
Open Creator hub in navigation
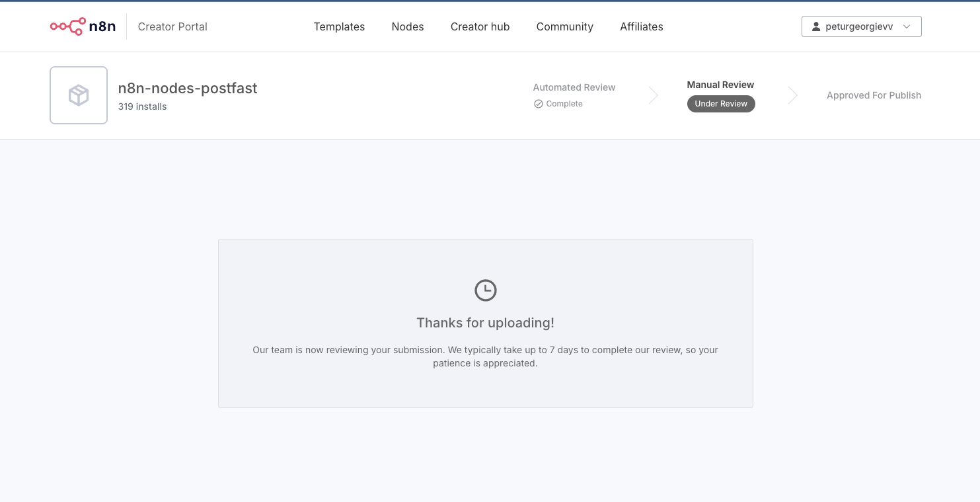click(x=480, y=26)
